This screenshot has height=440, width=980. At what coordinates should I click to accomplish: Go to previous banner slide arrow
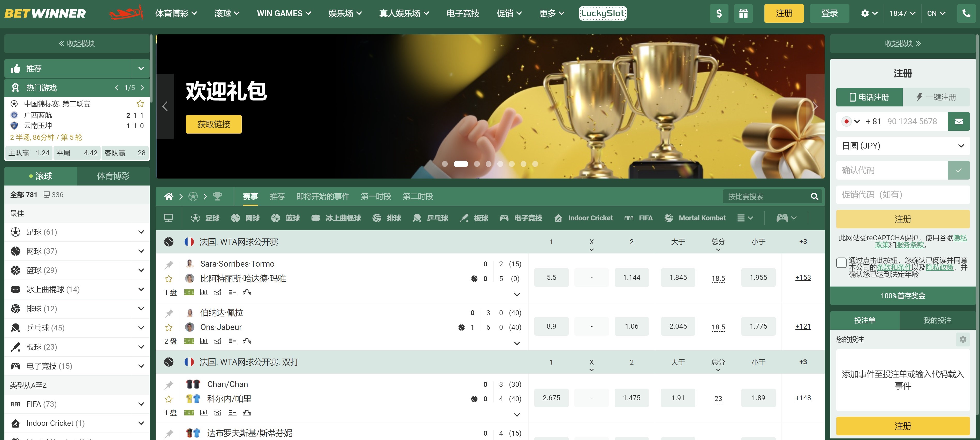[165, 106]
